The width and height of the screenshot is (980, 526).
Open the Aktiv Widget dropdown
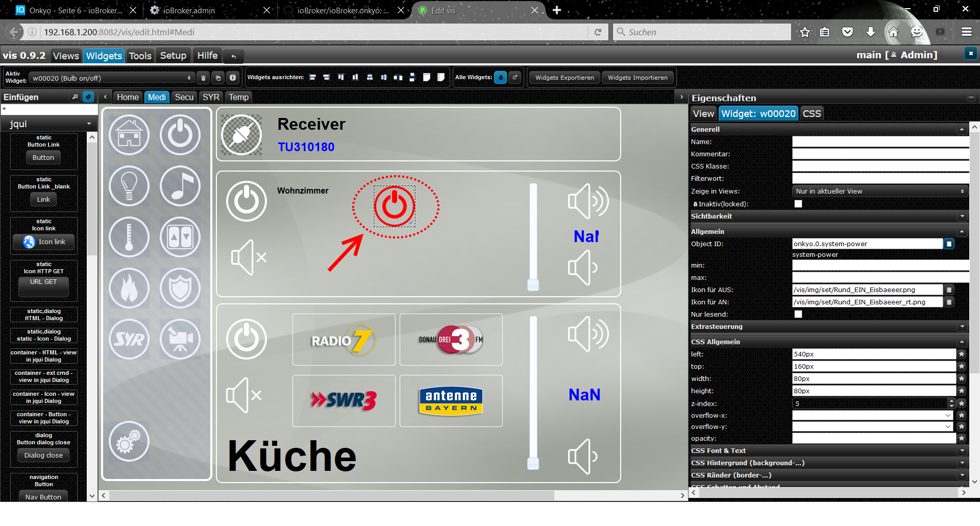(112, 78)
